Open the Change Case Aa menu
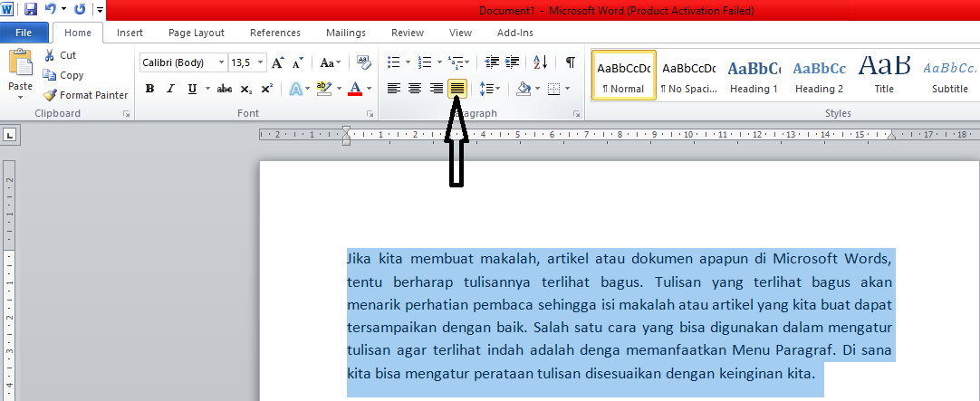The image size is (980, 401). [330, 62]
